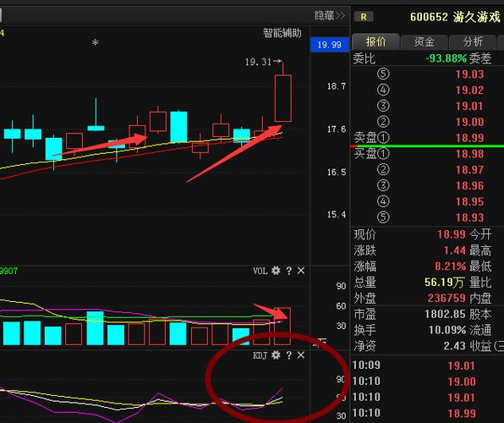The height and width of the screenshot is (423, 504).
Task: Switch to the 资金 tab
Action: (425, 41)
